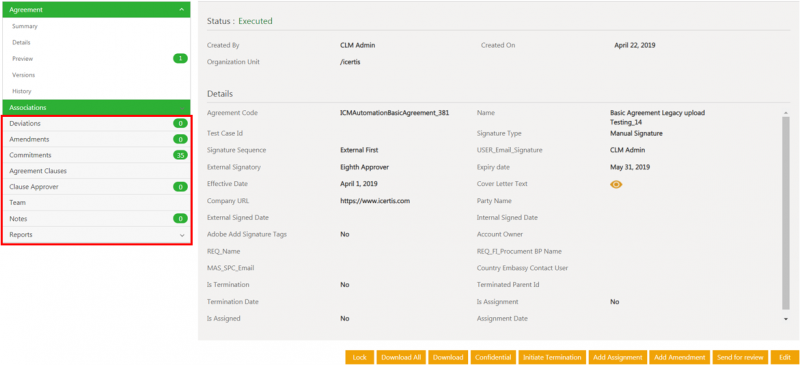Open the Commitments association
The width and height of the screenshot is (800, 365).
point(97,155)
